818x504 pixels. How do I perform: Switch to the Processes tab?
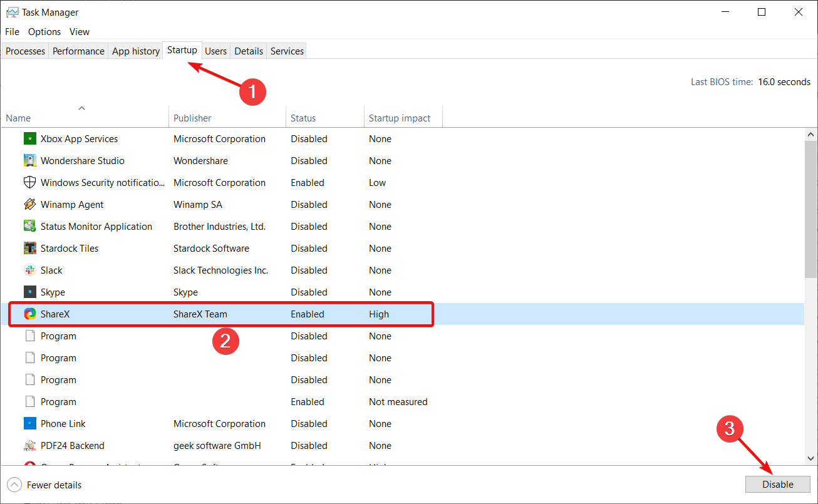(26, 51)
